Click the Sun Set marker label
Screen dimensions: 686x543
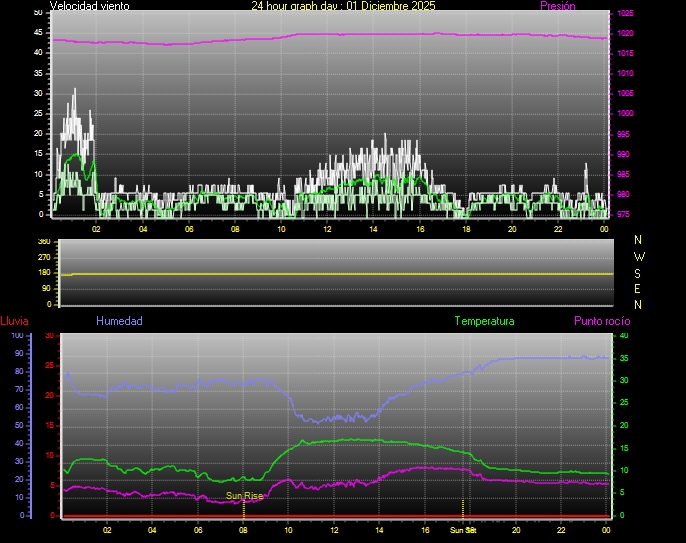(x=462, y=529)
